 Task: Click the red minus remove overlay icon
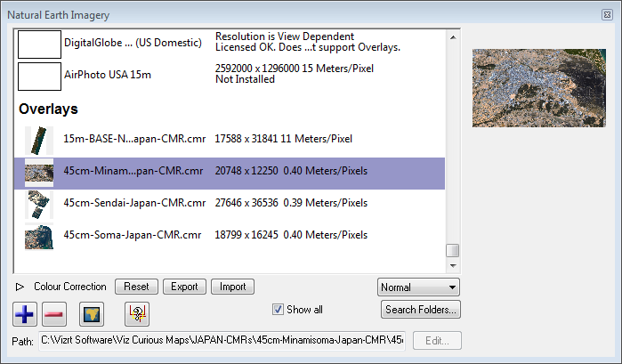click(53, 313)
